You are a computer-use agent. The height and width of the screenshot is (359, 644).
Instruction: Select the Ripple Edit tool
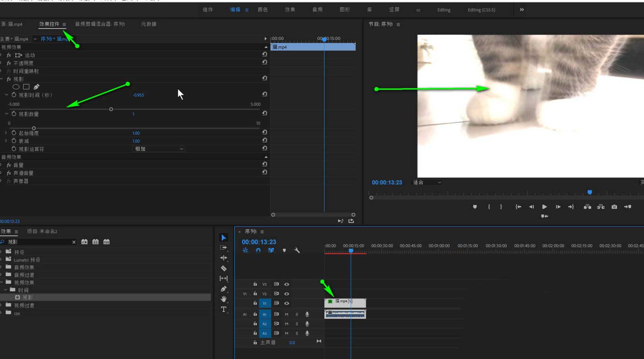pos(224,258)
